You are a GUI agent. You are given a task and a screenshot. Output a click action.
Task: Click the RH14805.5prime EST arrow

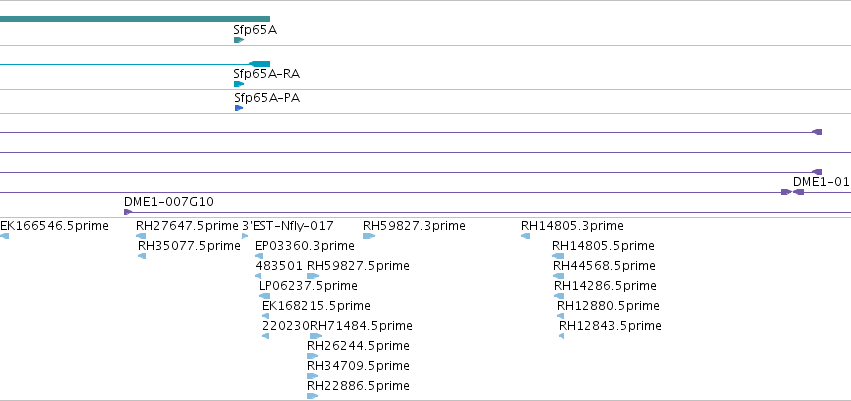tap(558, 256)
